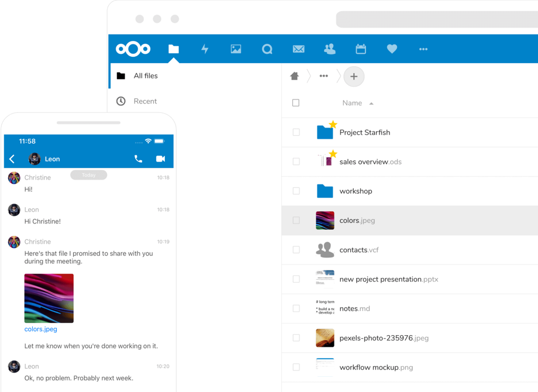Open the colors.jpeg link in the chat

click(x=40, y=329)
